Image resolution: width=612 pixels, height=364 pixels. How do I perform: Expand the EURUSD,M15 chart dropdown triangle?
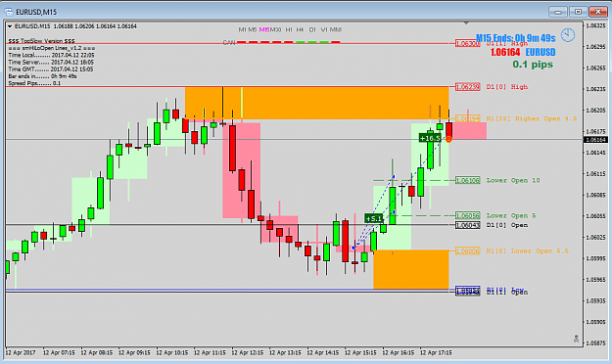10,26
